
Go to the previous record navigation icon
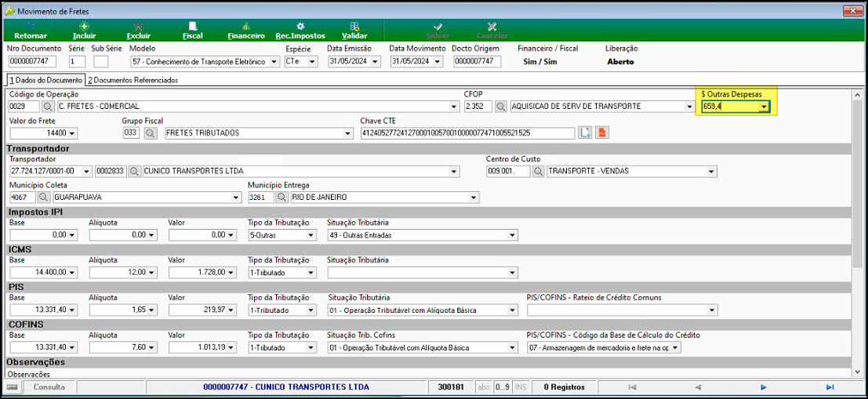coord(698,386)
